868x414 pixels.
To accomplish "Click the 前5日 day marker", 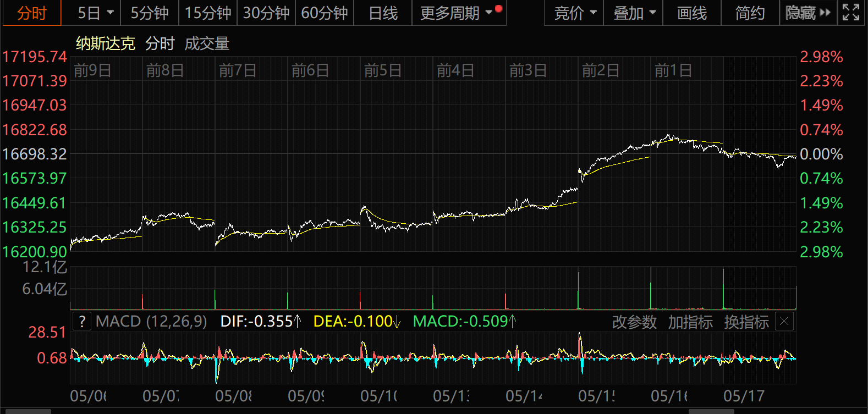I will [x=383, y=70].
